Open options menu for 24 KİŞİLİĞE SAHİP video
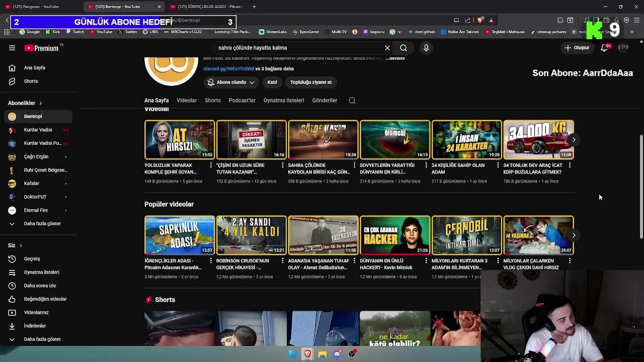Image resolution: width=644 pixels, height=362 pixels. coord(498,165)
